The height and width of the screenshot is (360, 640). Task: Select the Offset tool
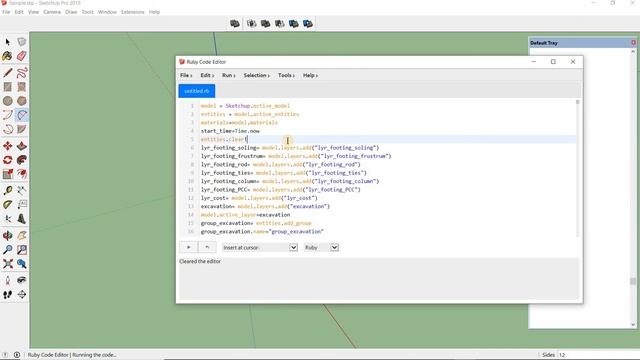[22, 174]
